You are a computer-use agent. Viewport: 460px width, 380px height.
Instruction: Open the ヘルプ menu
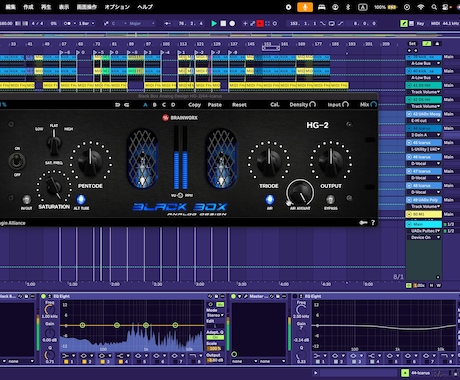pyautogui.click(x=145, y=7)
